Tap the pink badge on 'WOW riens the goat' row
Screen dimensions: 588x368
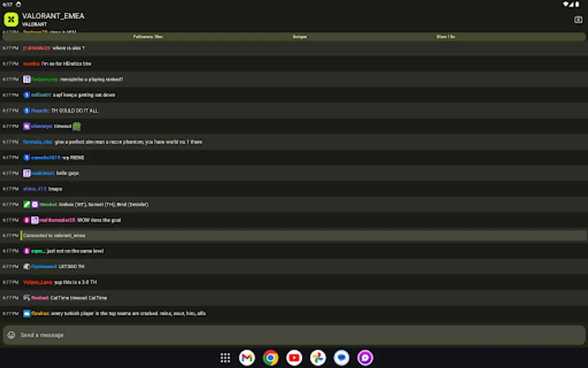27,220
